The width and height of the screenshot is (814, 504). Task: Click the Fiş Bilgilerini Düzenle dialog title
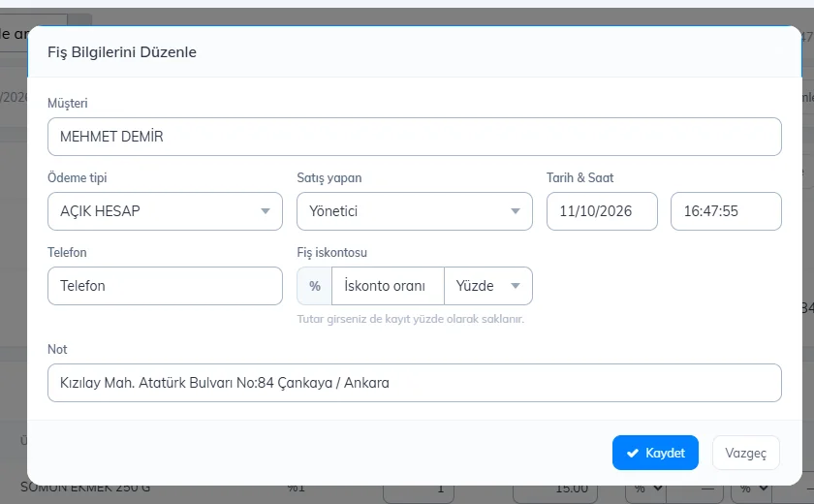click(122, 52)
